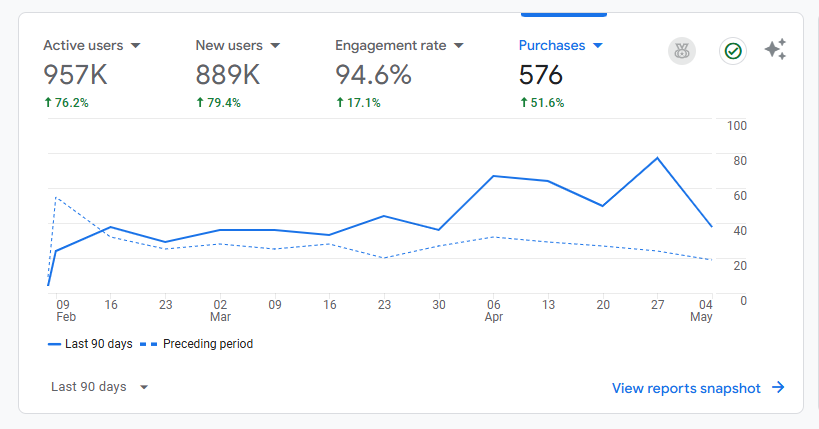Open the Purchases metric dropdown arrow
Image resolution: width=819 pixels, height=429 pixels.
tap(598, 46)
